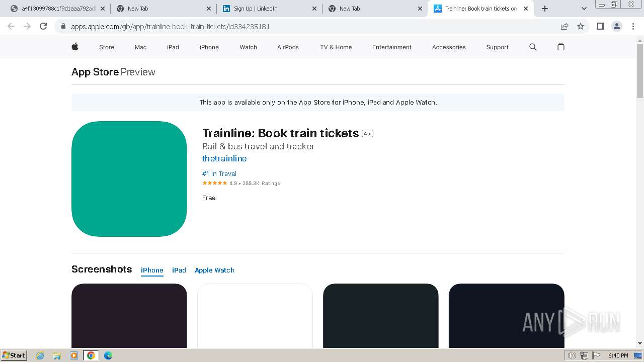Select the iPhone screenshots tab

152,270
